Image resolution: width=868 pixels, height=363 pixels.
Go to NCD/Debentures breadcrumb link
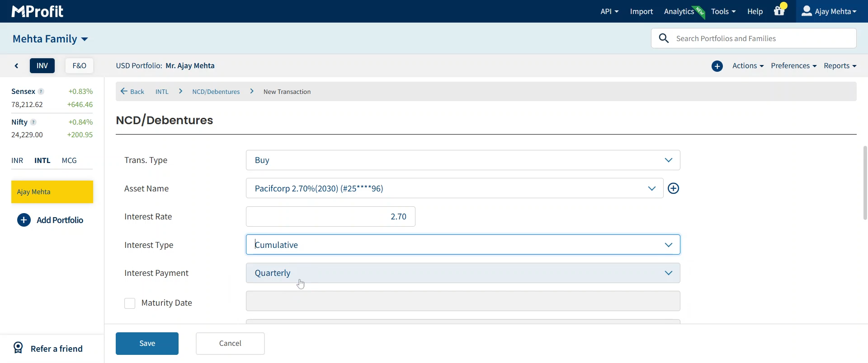[x=216, y=92]
